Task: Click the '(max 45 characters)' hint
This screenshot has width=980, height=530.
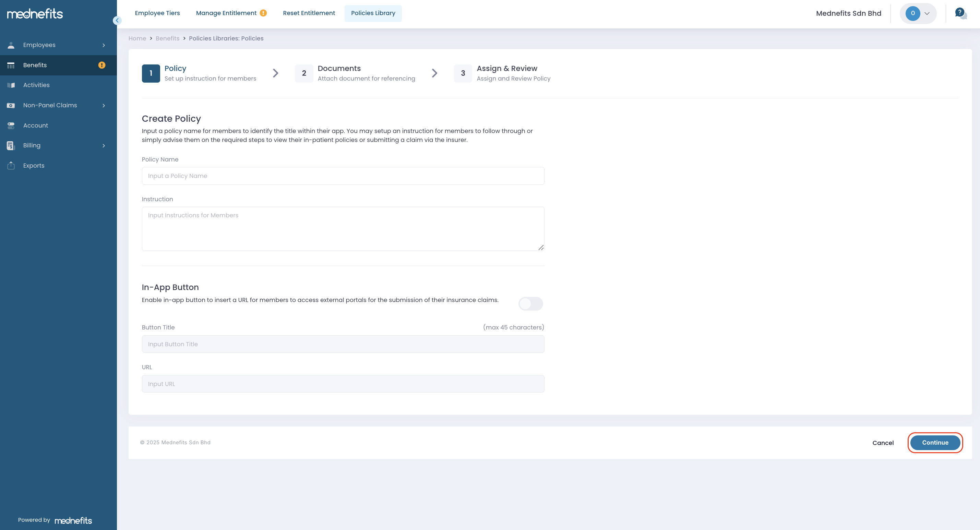Action: coord(514,327)
